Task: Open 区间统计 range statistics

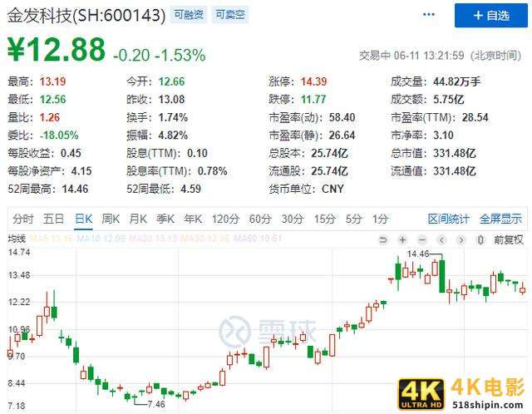Action: (x=448, y=219)
